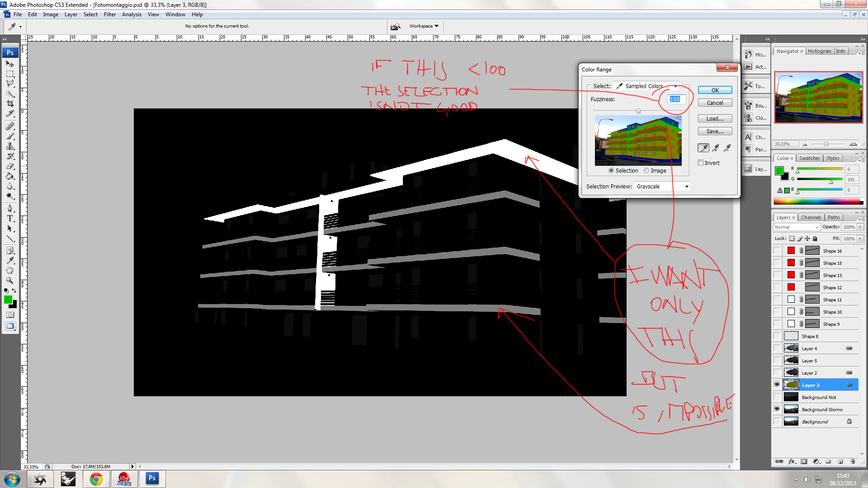Open the layer blend mode dropdown

[x=797, y=227]
